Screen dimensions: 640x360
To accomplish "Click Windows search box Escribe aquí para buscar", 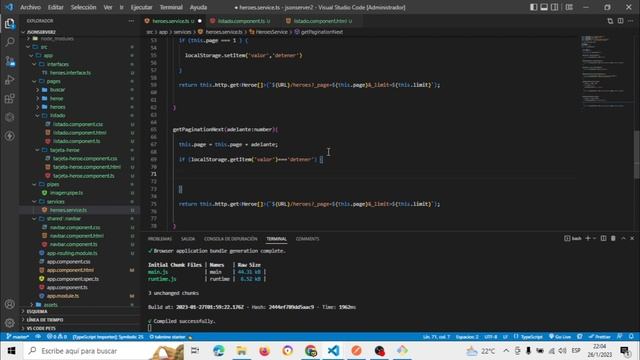I will click(x=104, y=351).
